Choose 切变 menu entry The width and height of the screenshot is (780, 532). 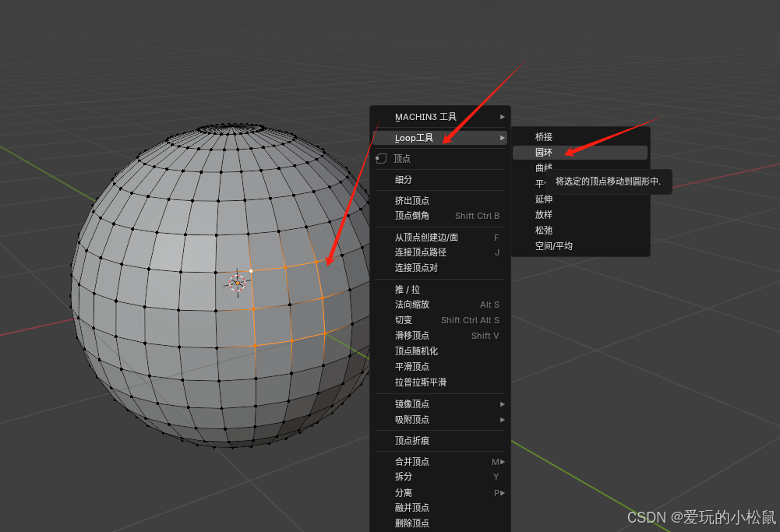coord(439,320)
